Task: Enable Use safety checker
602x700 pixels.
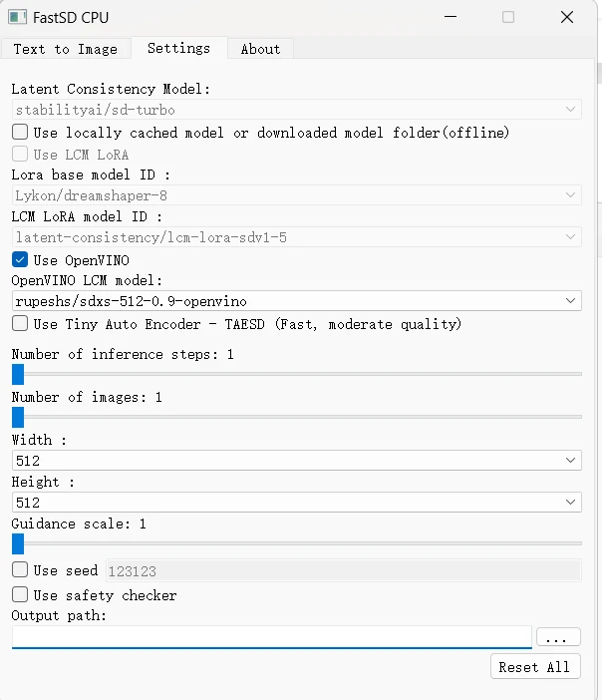Action: pyautogui.click(x=20, y=594)
